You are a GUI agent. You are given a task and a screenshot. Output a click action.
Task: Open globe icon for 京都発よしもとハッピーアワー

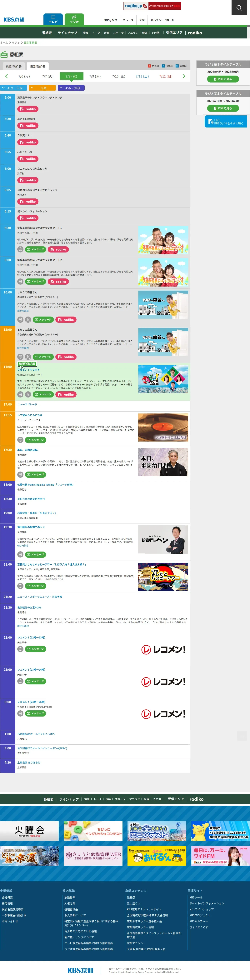[x=21, y=586]
